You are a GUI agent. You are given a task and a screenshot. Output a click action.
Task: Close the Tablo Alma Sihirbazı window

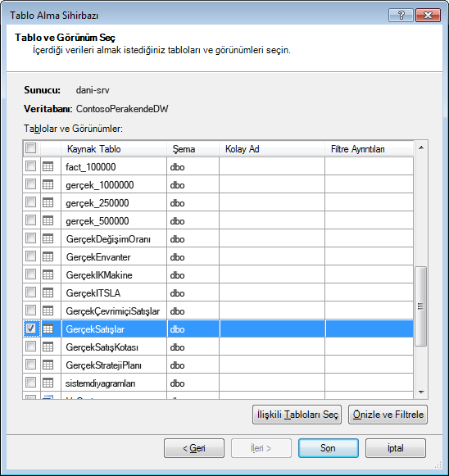tap(428, 16)
